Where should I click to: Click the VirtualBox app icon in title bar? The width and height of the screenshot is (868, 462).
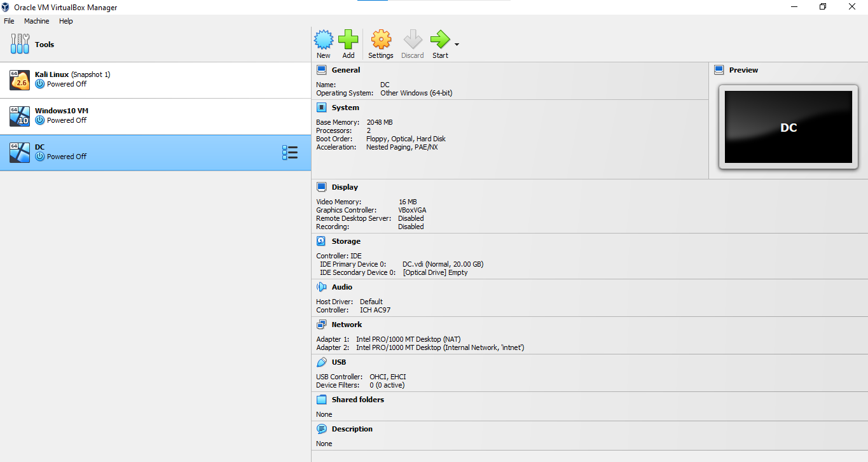[6, 7]
